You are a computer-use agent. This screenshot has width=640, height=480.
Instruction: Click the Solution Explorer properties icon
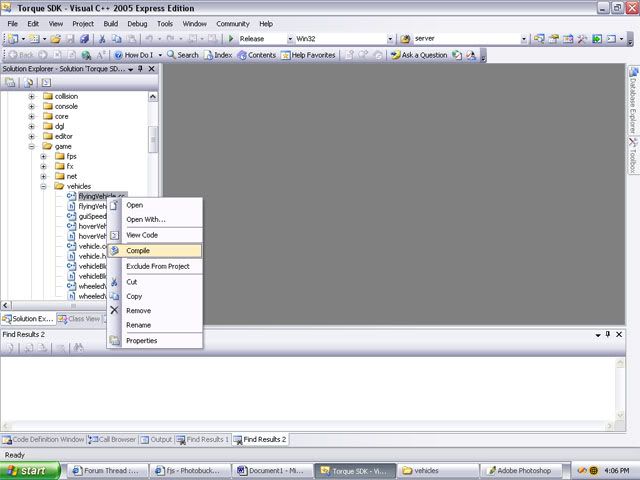(x=10, y=82)
